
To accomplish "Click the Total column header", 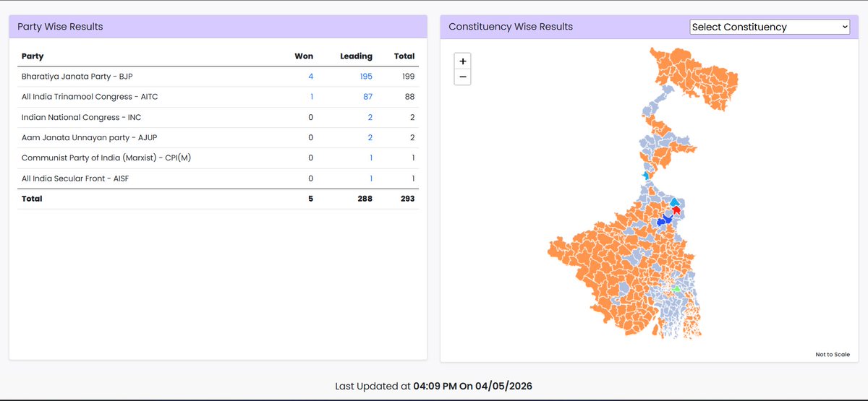I will tap(404, 56).
